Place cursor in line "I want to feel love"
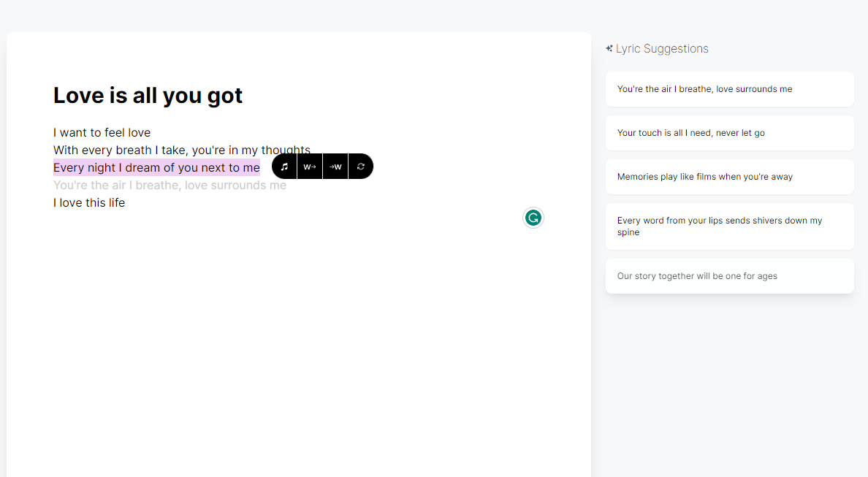 [102, 133]
